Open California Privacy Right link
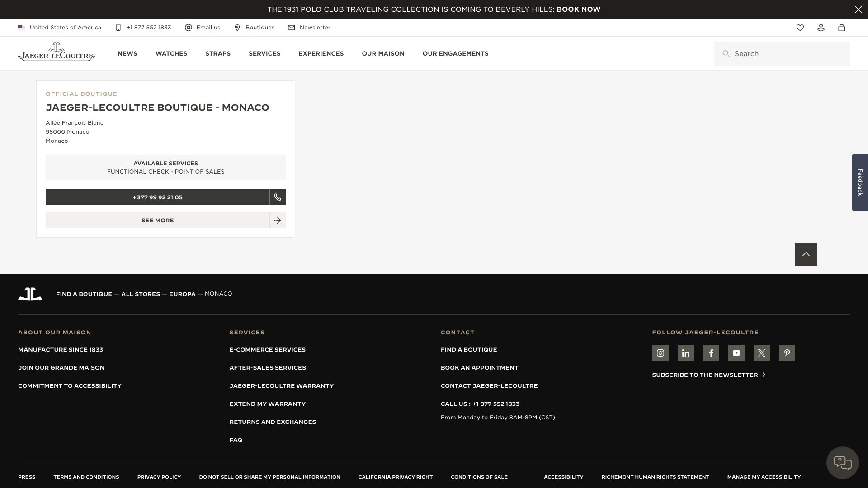The image size is (868, 488). click(x=396, y=477)
